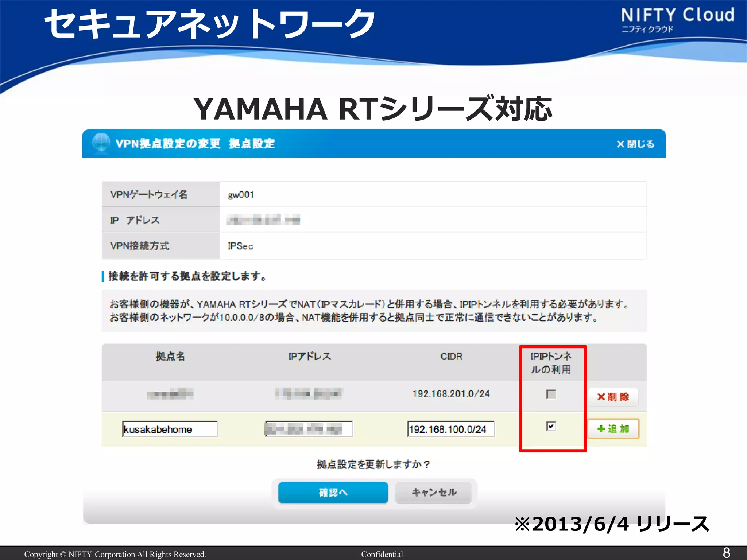Uncheck IPIP tunnel checkbox in kusakabehome row
747x560 pixels.
tap(551, 426)
